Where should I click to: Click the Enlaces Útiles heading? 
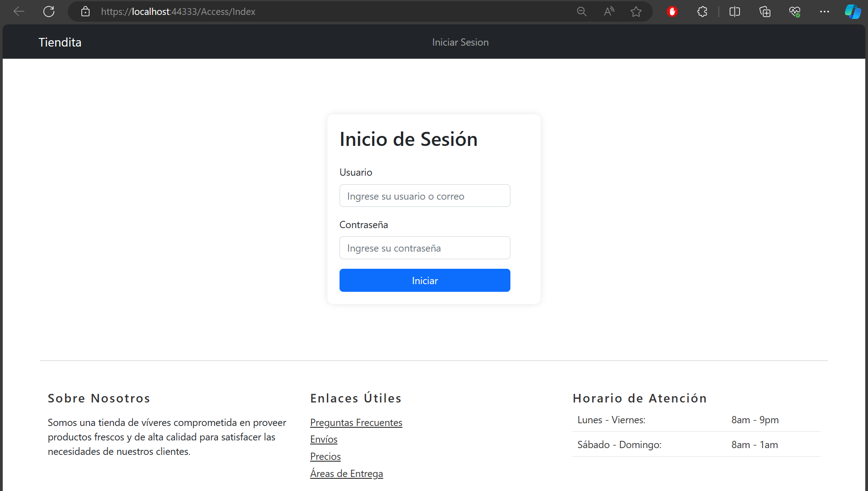[356, 398]
